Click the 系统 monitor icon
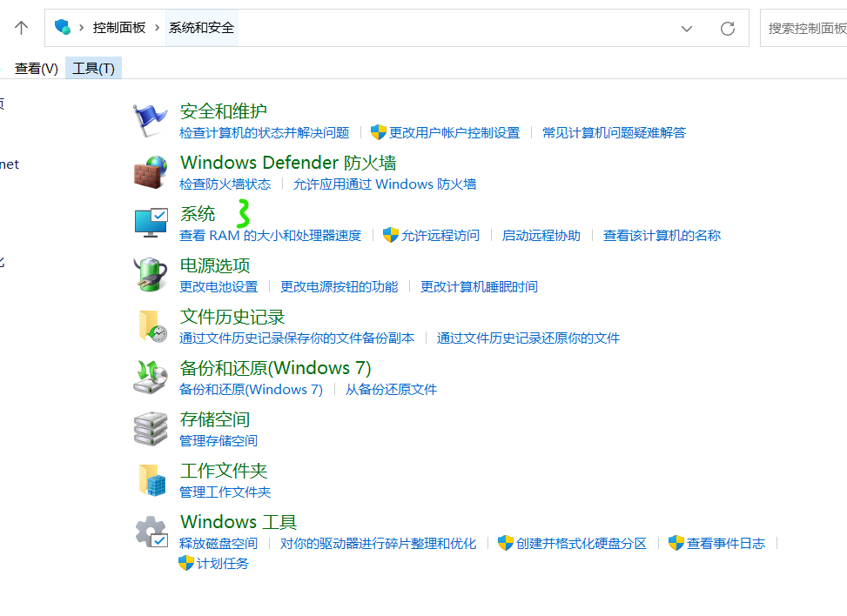 point(150,223)
